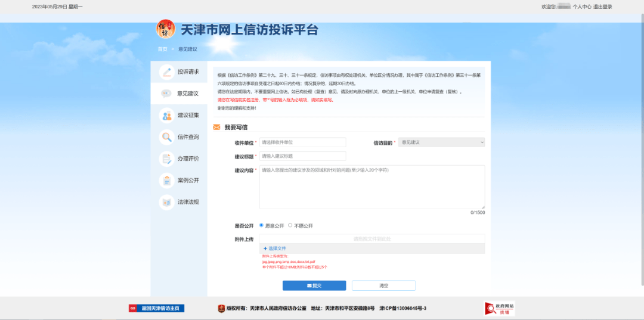Open the 信访目的 dropdown
Screen dimensions: 644x320
pos(441,142)
